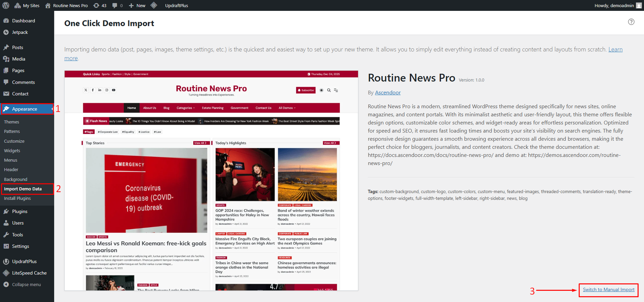Open Install Plugins submenu item

pos(17,199)
